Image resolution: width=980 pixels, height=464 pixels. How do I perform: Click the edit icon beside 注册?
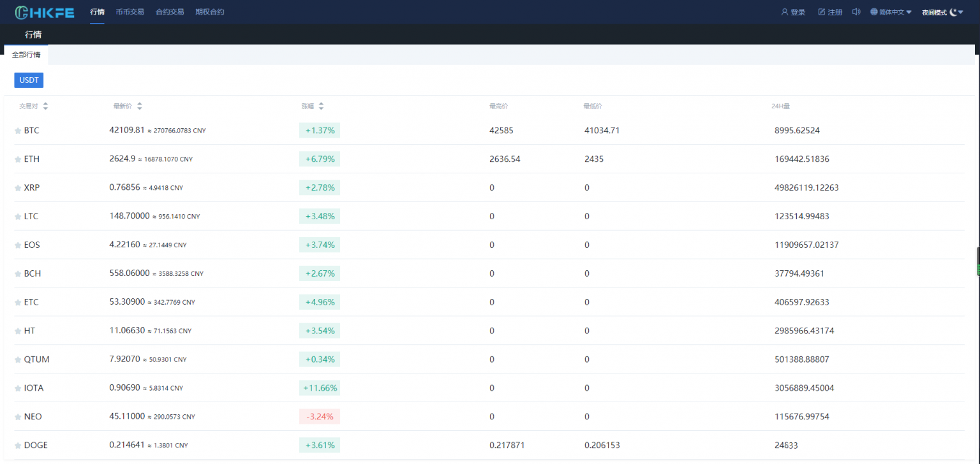pyautogui.click(x=821, y=12)
